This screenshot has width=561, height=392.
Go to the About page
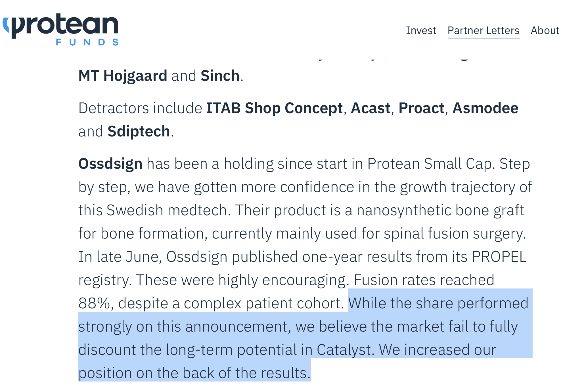pos(545,30)
